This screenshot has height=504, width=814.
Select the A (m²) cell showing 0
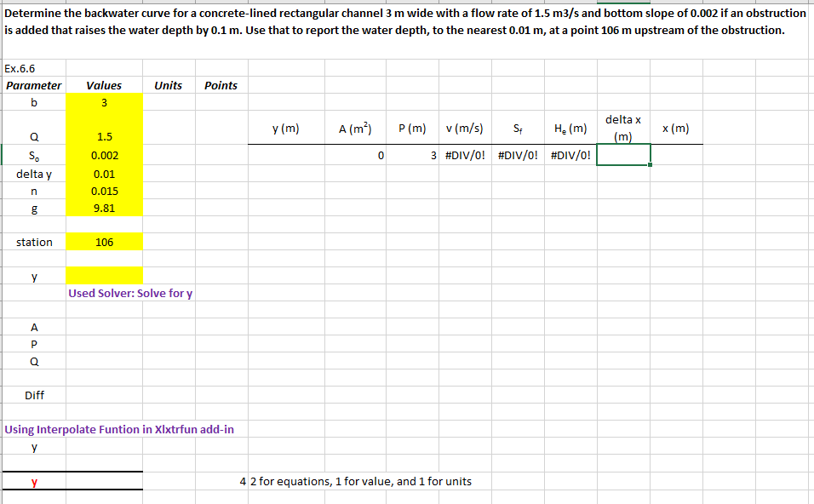click(356, 155)
